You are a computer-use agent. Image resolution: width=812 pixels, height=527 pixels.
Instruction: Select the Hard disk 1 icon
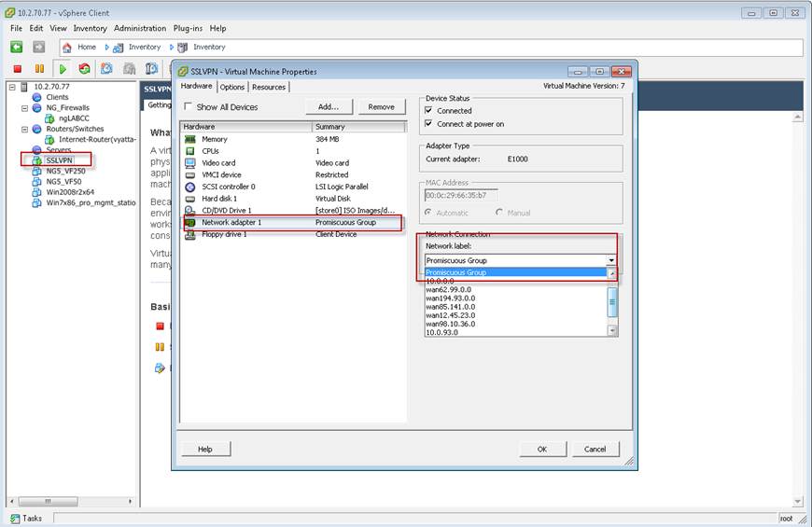click(x=190, y=199)
